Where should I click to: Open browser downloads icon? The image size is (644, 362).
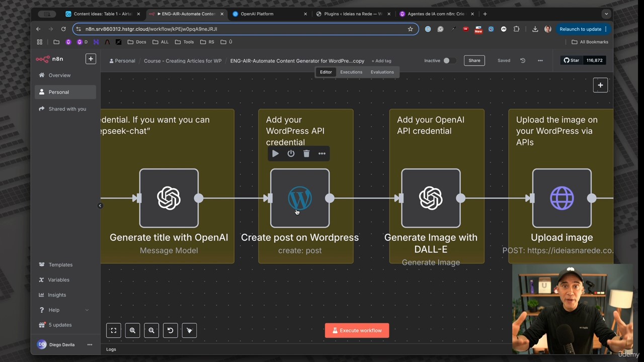coord(535,29)
